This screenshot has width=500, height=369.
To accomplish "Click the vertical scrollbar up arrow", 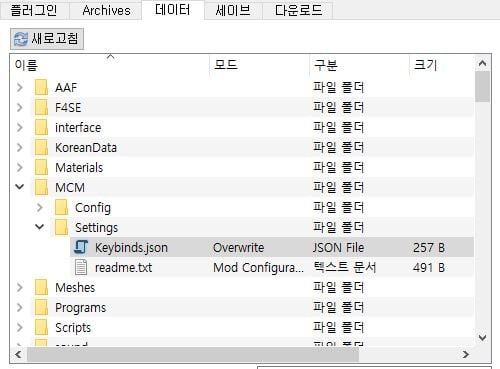I will click(x=482, y=63).
